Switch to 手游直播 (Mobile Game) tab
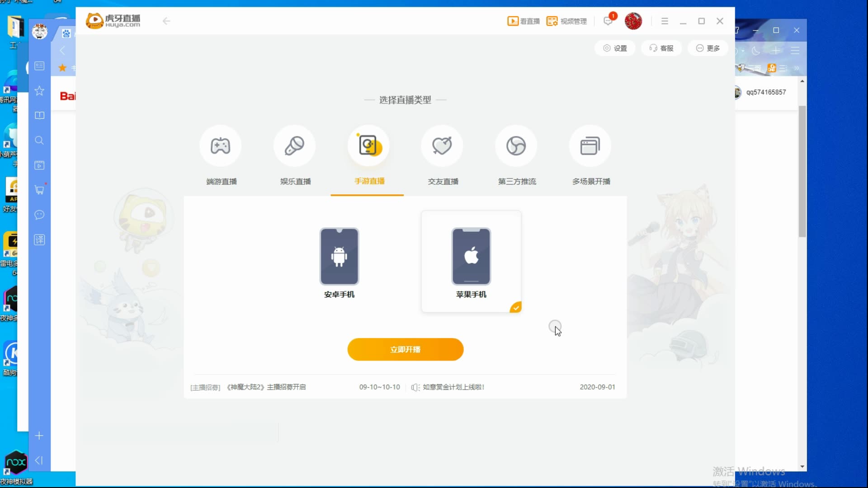The image size is (868, 488). pyautogui.click(x=369, y=155)
